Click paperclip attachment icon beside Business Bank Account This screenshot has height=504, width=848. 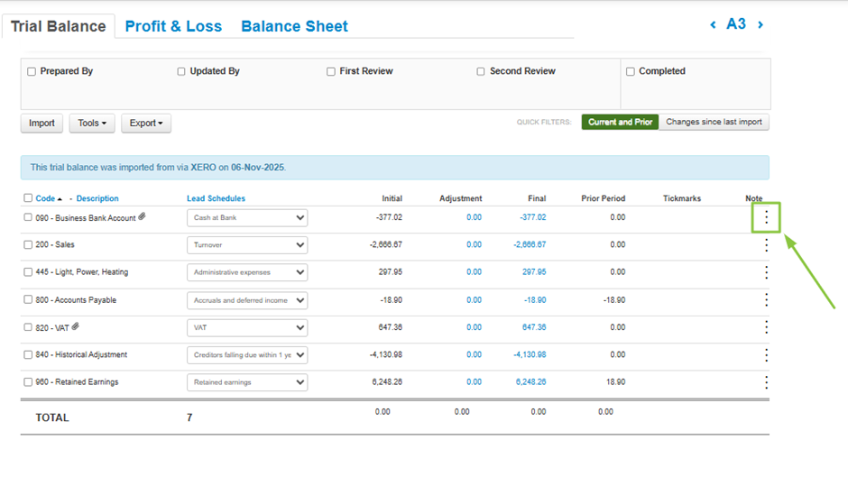click(x=142, y=217)
